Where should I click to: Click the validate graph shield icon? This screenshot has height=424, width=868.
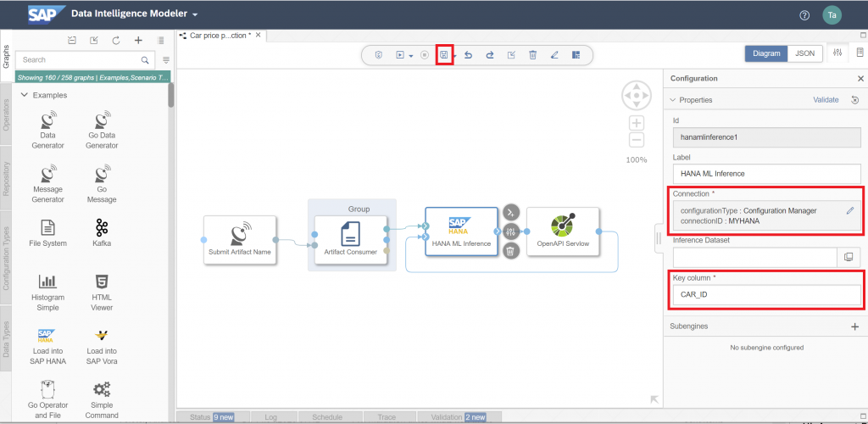379,55
